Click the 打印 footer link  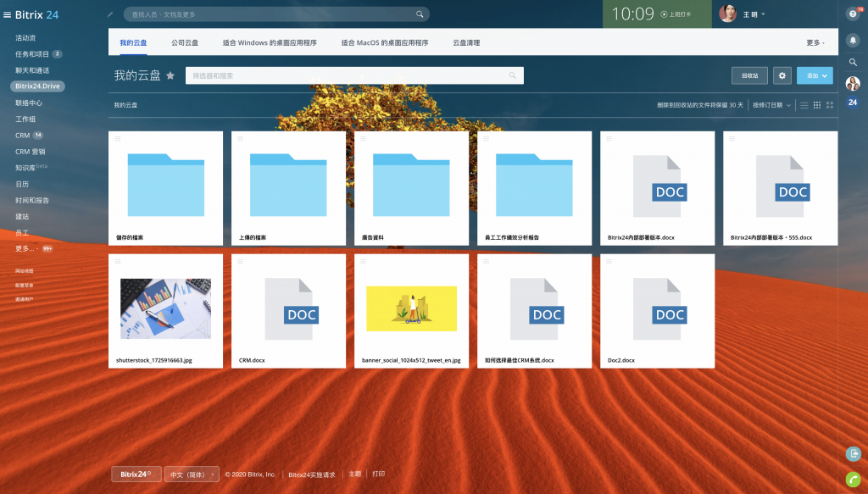point(379,474)
